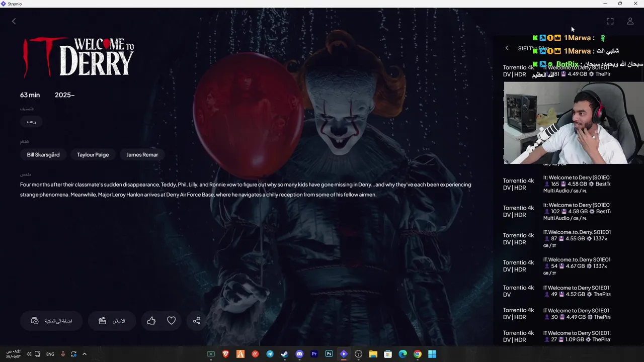
Task: Mark the show as loved with heart
Action: pyautogui.click(x=172, y=321)
